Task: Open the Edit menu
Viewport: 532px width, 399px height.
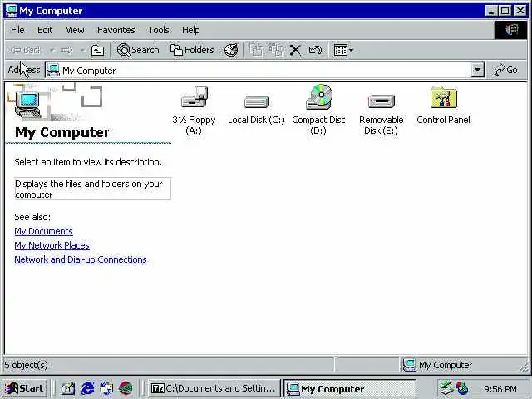Action: point(45,30)
